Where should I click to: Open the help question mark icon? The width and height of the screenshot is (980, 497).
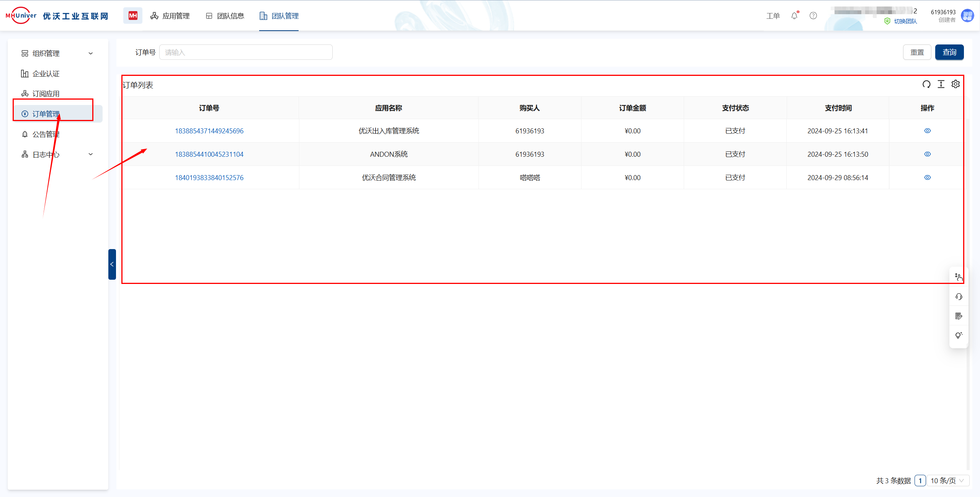click(813, 16)
